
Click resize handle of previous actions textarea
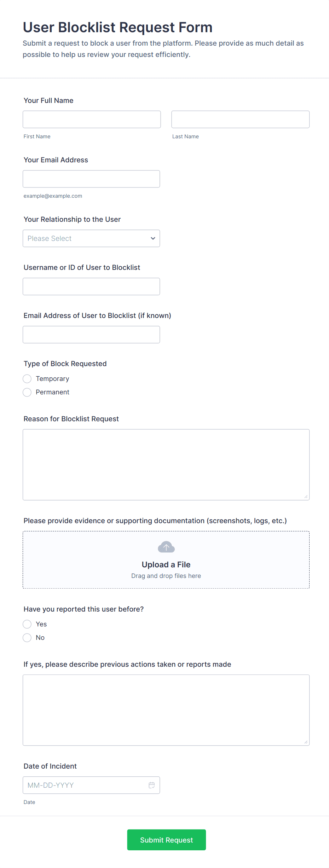[x=306, y=742]
